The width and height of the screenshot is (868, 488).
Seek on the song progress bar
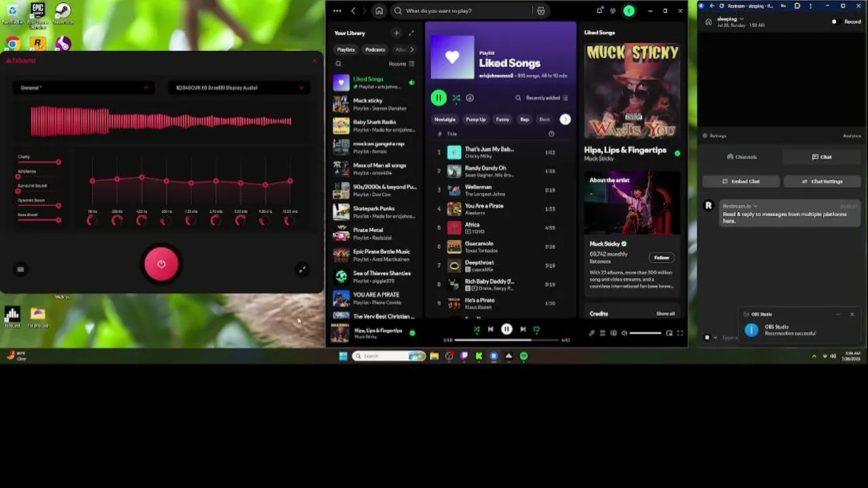tap(507, 340)
